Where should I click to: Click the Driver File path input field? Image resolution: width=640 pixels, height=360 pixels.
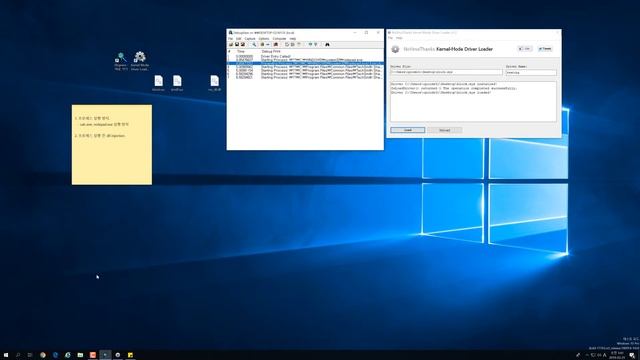click(x=447, y=72)
